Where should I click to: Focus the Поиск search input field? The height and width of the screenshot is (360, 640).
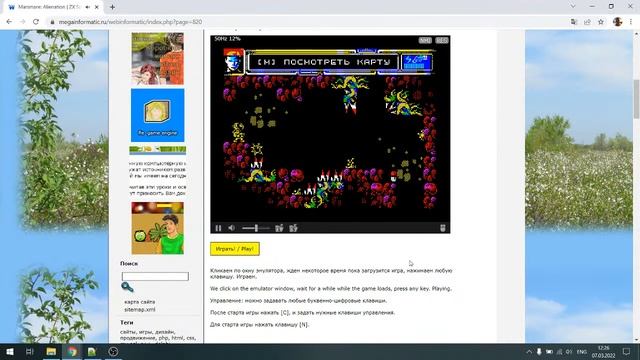coord(155,276)
